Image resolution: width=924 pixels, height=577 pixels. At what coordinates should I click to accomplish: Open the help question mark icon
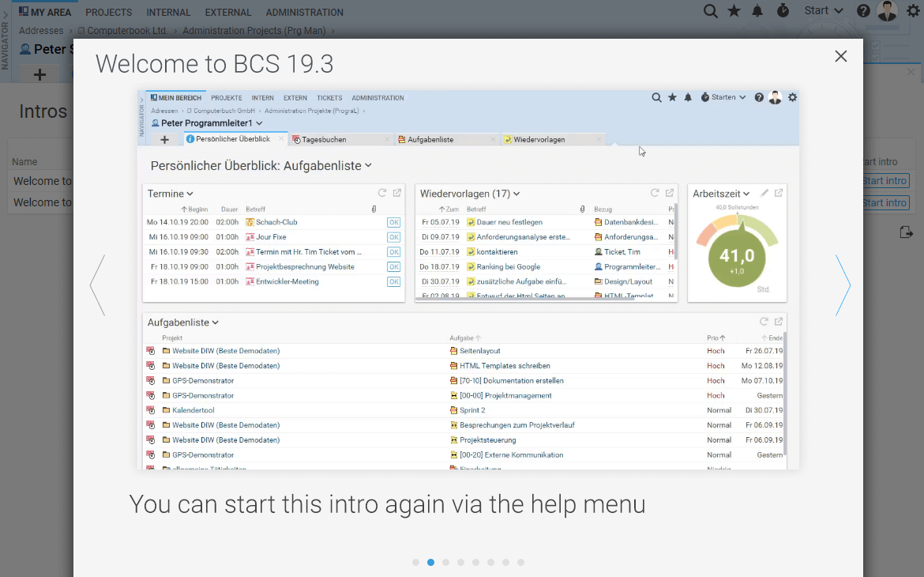(863, 11)
